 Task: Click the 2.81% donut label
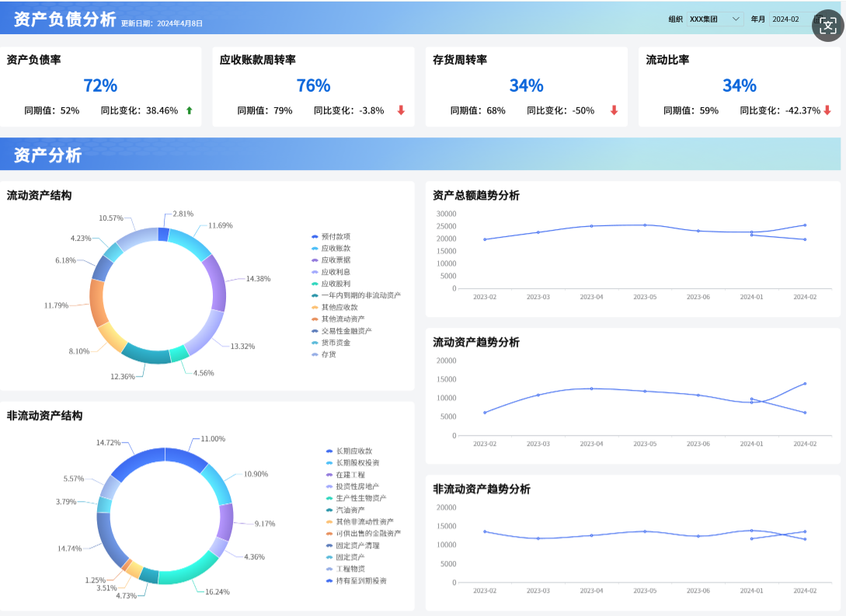(x=183, y=214)
